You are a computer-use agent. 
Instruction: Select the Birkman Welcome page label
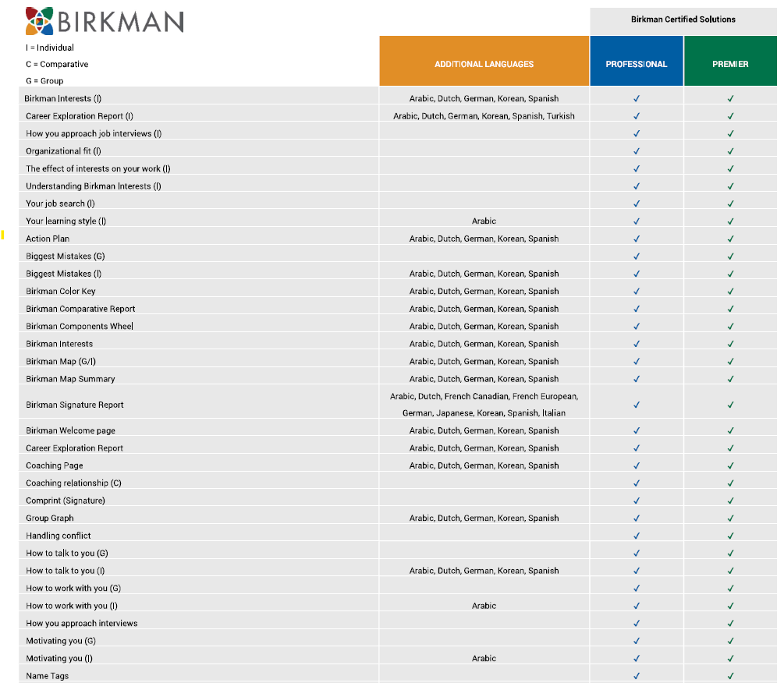click(70, 430)
